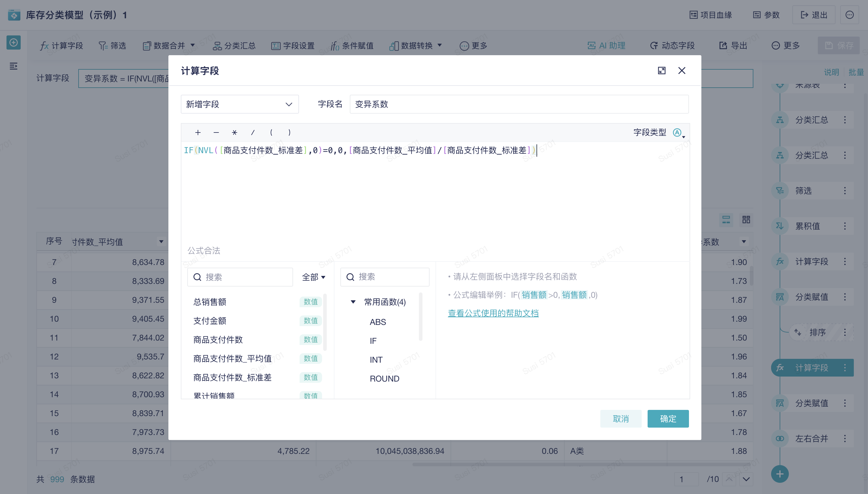Open the 新增字段 dropdown
868x494 pixels.
[x=239, y=104]
